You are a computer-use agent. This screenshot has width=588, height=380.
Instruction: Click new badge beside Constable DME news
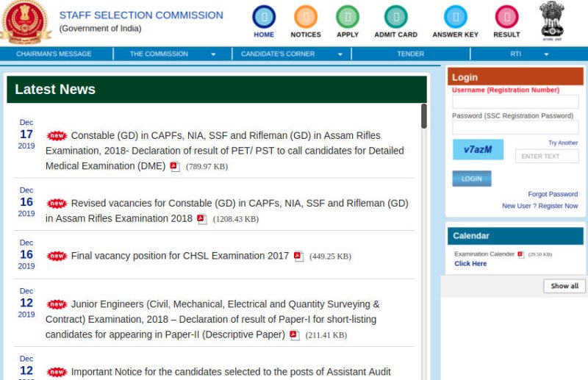coord(57,135)
